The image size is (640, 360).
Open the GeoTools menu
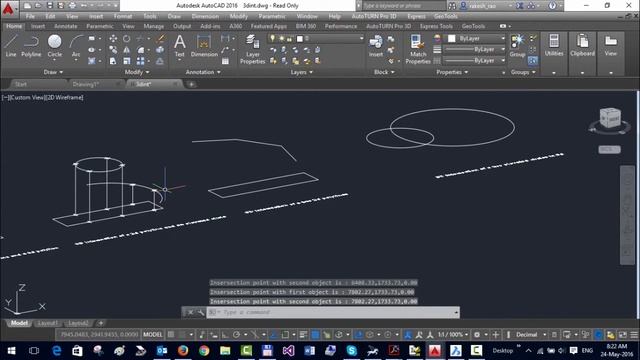[x=446, y=16]
